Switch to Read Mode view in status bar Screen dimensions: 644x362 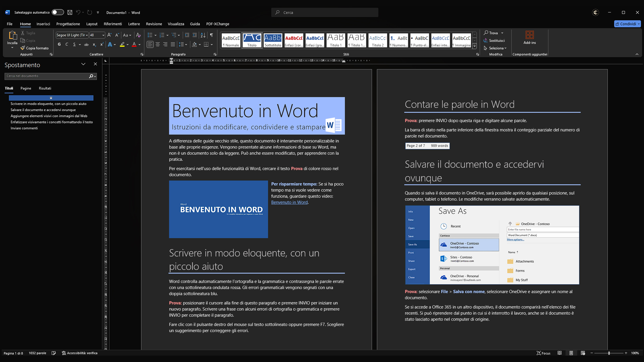tap(559, 353)
